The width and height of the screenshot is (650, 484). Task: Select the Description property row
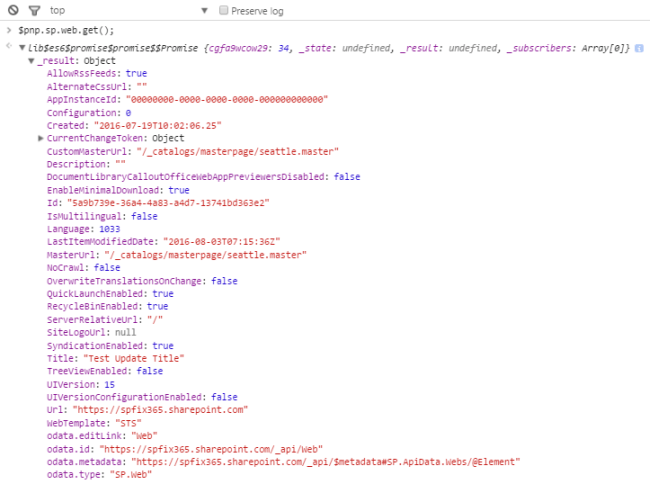[86, 164]
